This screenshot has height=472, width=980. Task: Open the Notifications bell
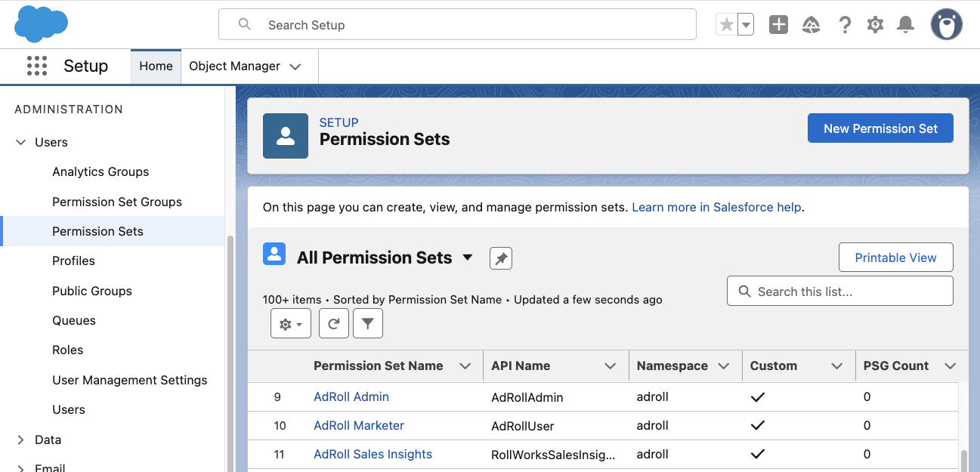click(905, 25)
